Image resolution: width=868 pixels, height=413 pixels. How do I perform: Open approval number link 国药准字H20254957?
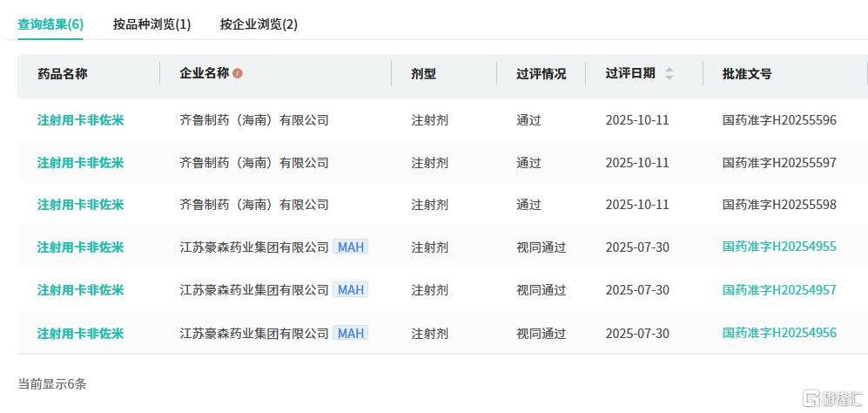779,290
